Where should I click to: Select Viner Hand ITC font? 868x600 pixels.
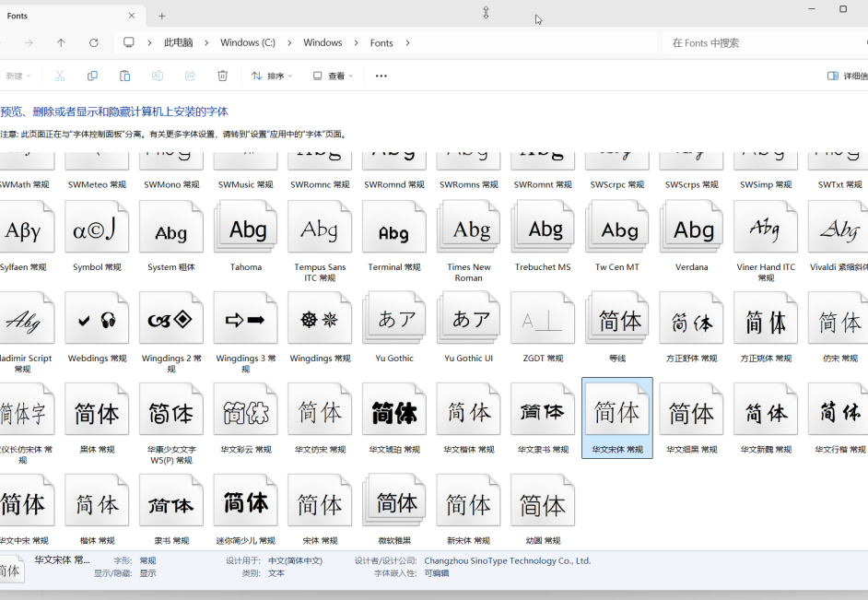pyautogui.click(x=766, y=241)
